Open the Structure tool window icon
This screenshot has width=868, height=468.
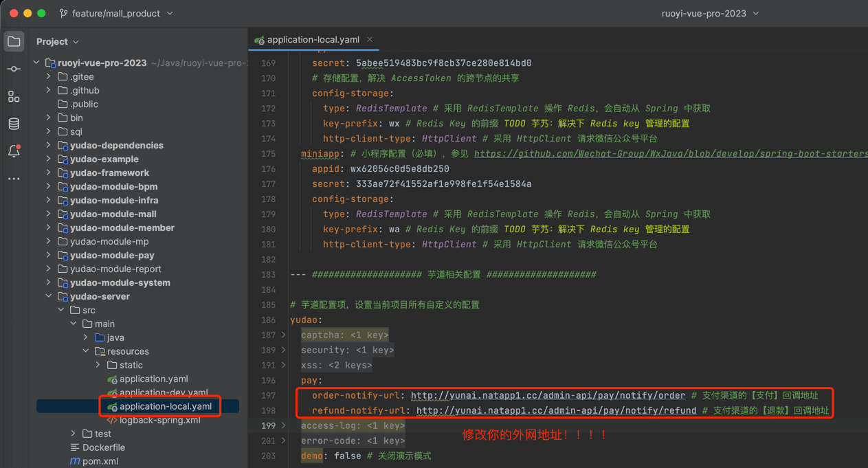pos(14,96)
